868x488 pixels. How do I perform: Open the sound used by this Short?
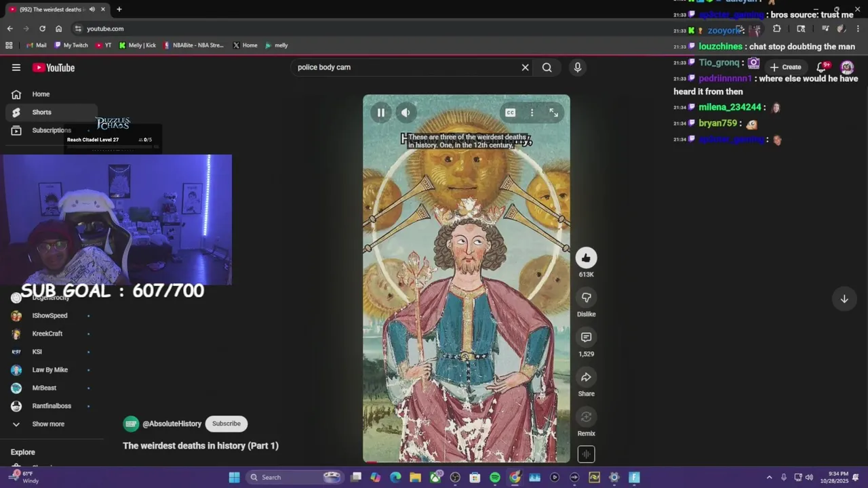click(587, 454)
